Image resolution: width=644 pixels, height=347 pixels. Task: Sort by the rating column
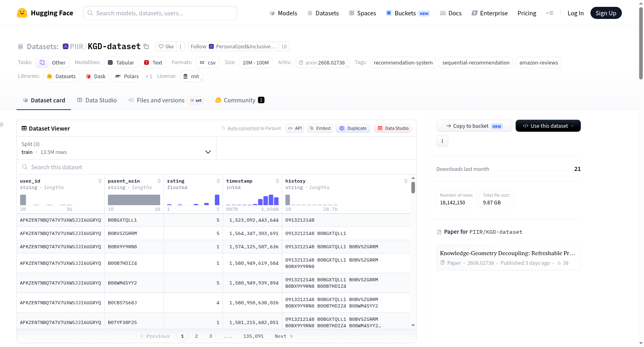coord(218,181)
